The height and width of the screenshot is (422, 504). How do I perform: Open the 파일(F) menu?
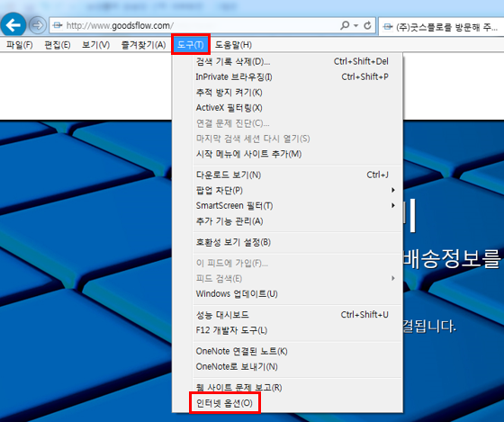(20, 45)
